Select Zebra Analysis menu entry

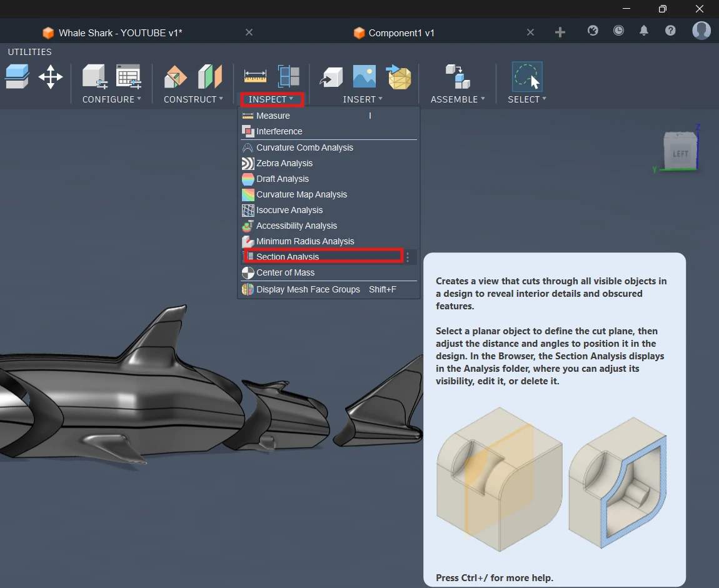point(328,163)
